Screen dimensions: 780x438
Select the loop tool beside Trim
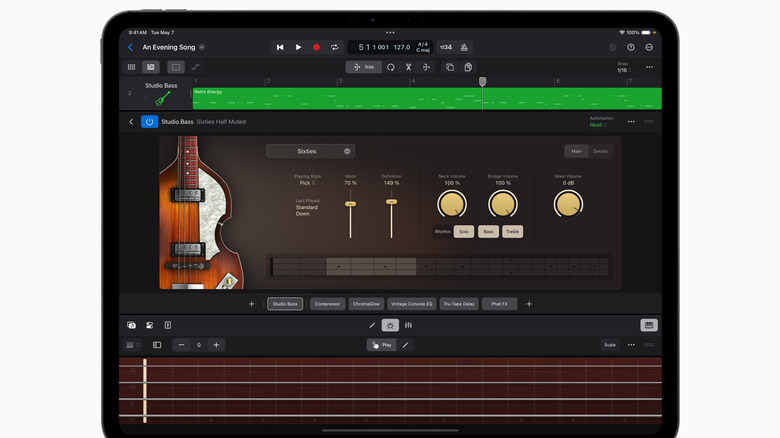point(390,67)
